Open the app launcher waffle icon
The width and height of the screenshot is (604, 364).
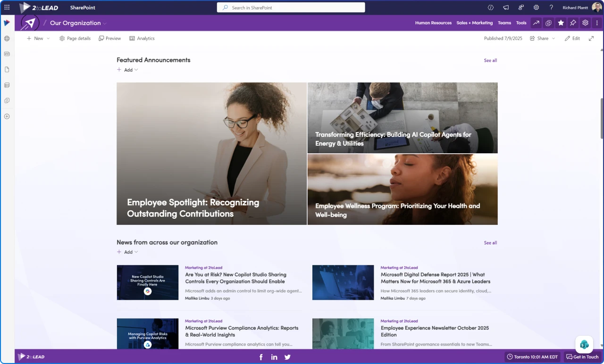click(x=7, y=7)
